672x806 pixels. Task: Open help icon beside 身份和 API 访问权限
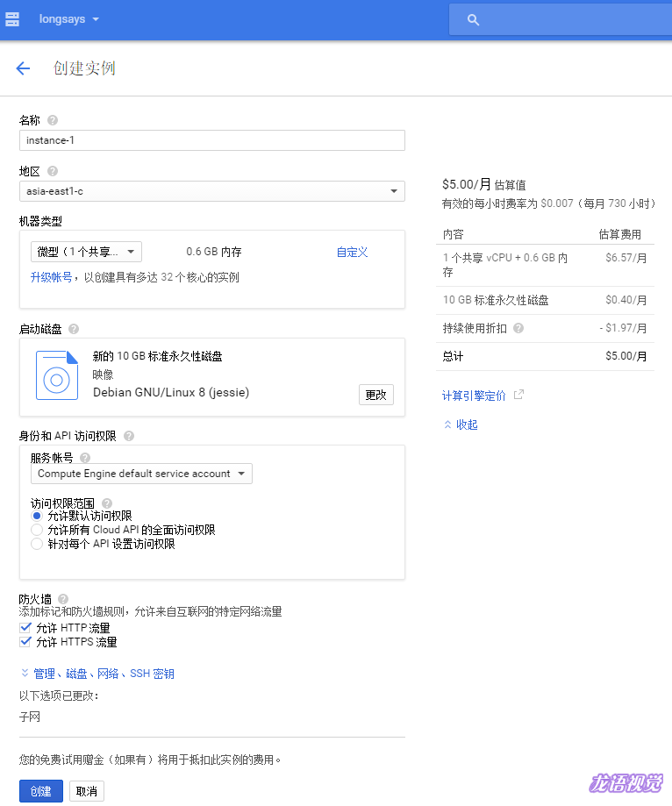(x=129, y=436)
